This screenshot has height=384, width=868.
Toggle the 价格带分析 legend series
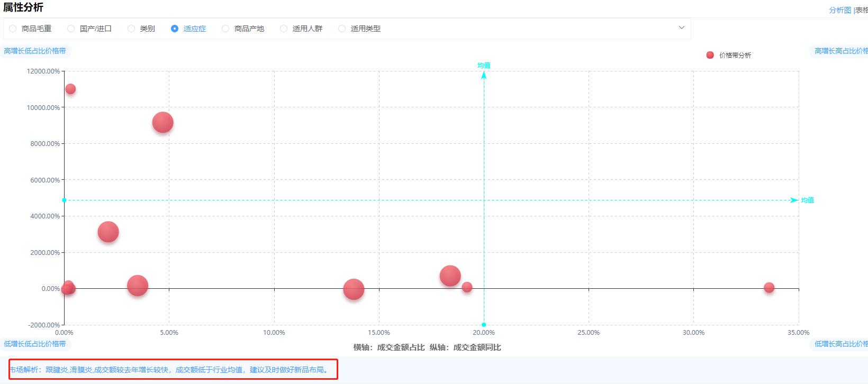(729, 55)
